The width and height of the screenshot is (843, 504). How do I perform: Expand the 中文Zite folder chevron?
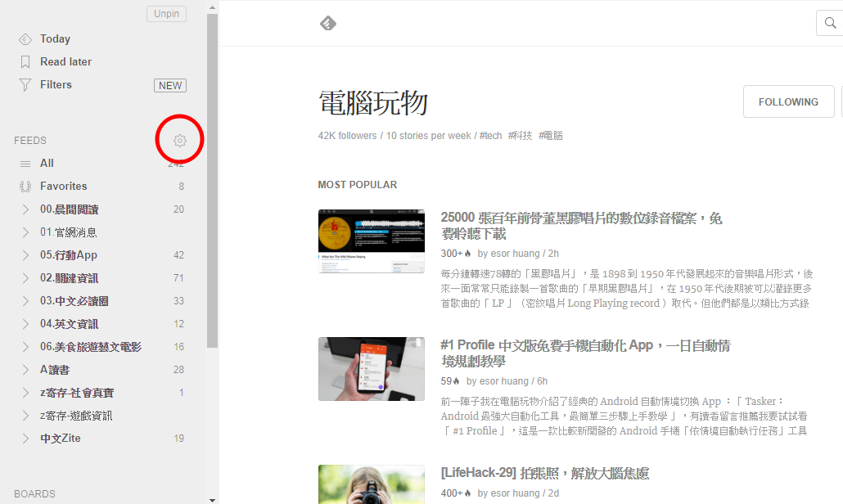25,439
